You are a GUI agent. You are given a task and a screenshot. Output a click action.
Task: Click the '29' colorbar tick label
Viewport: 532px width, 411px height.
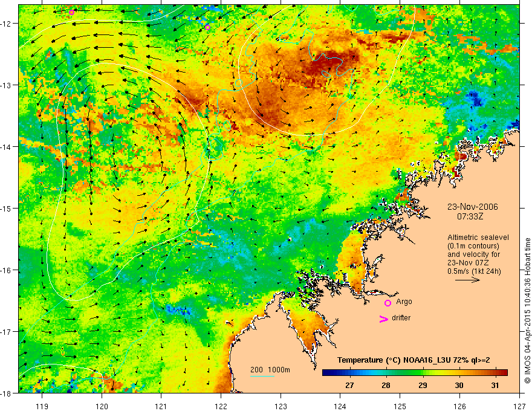pyautogui.click(x=423, y=385)
